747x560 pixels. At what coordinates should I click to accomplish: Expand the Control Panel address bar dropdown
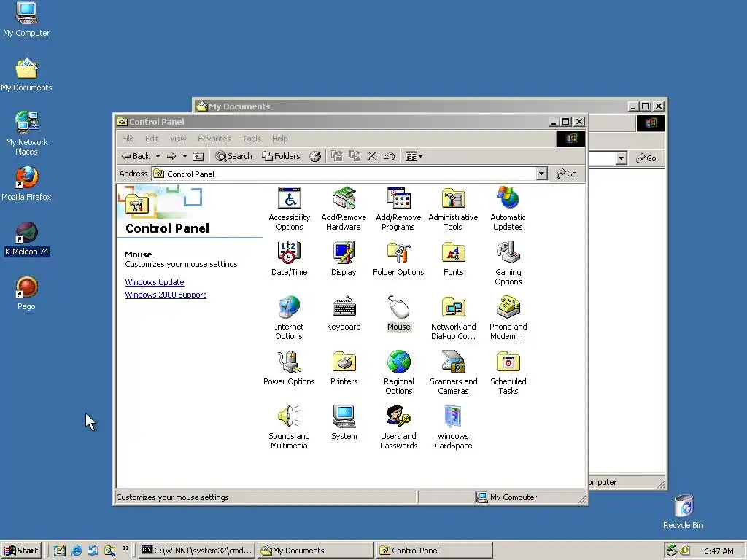(x=541, y=174)
